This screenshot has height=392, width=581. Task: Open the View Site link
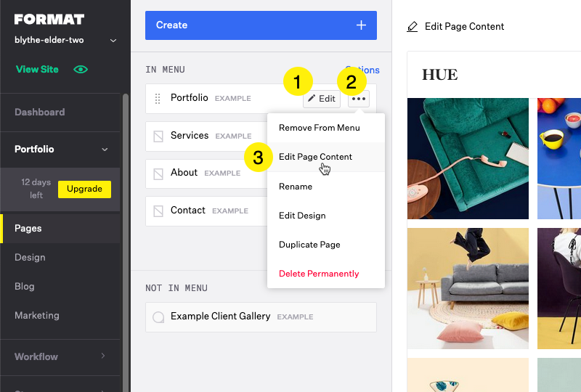(x=37, y=70)
